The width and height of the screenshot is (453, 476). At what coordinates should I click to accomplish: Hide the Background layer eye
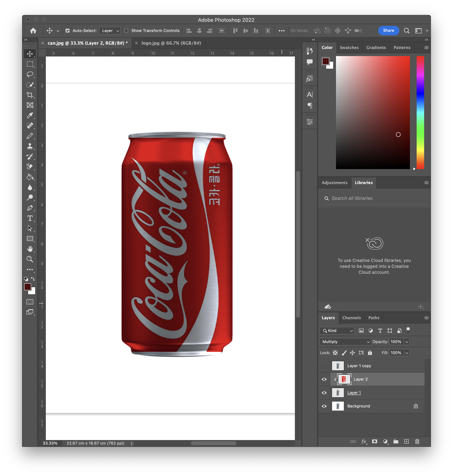(324, 406)
